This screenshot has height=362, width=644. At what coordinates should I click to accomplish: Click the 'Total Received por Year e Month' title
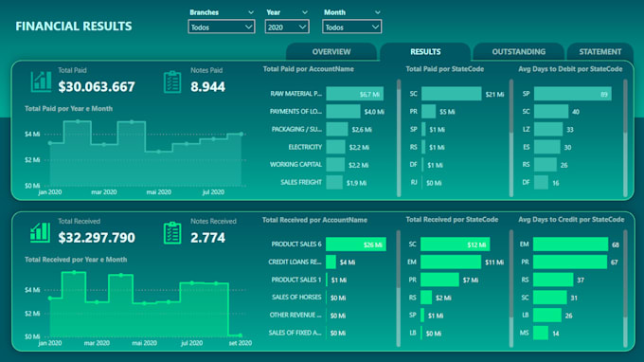point(76,260)
